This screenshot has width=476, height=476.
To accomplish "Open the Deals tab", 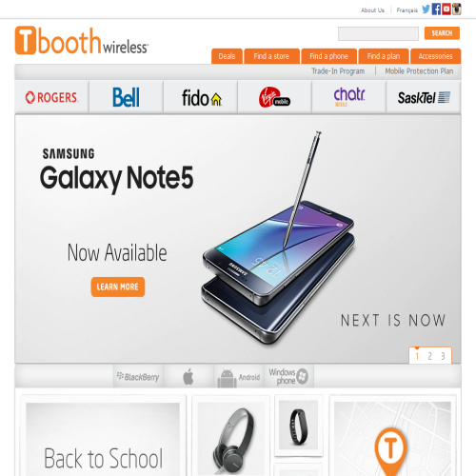I will 227,56.
